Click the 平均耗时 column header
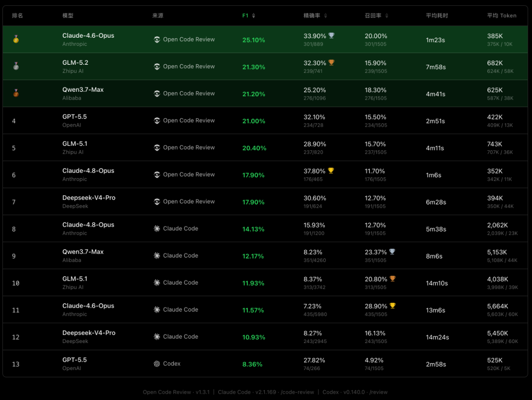Viewport: 532px width, 400px height. coord(437,15)
